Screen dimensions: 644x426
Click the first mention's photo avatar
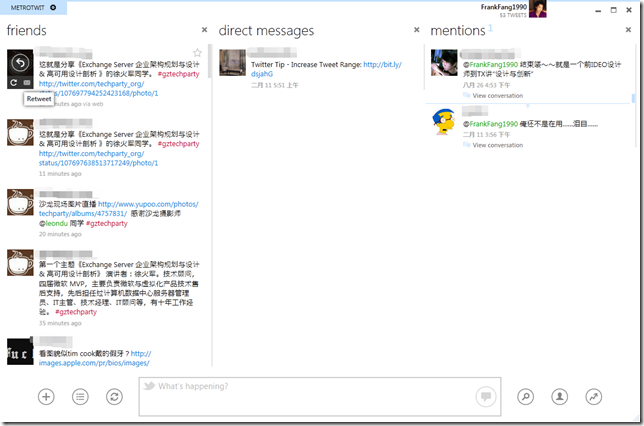(444, 62)
